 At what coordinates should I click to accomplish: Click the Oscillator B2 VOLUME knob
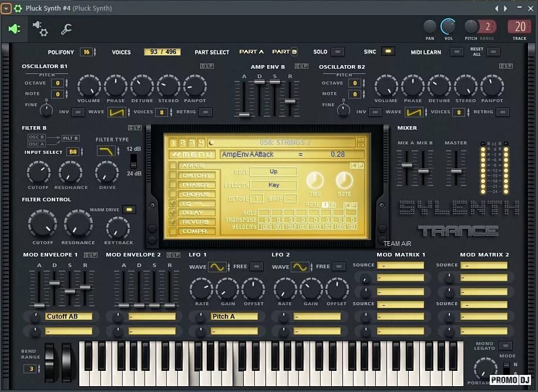386,86
